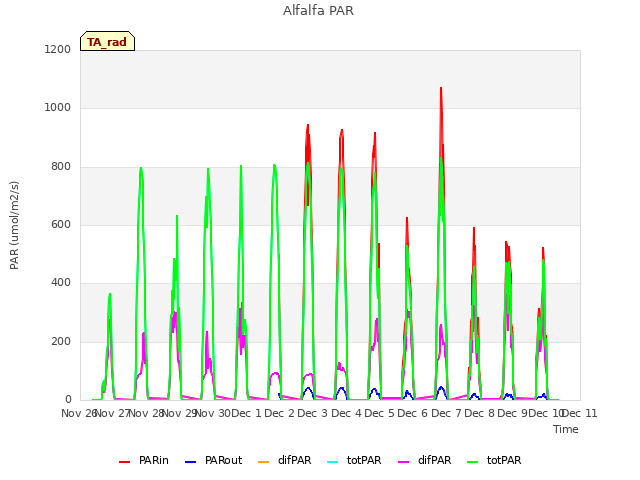Screen dimensions: 640x480
Task: Click the orange difPAR legend swatch
Action: click(264, 462)
